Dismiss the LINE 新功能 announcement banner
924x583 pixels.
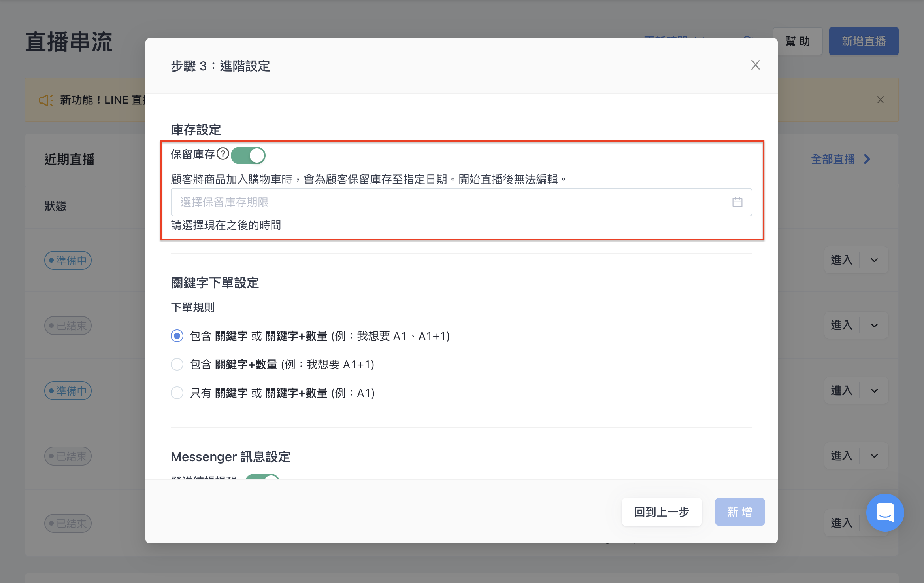(x=881, y=100)
